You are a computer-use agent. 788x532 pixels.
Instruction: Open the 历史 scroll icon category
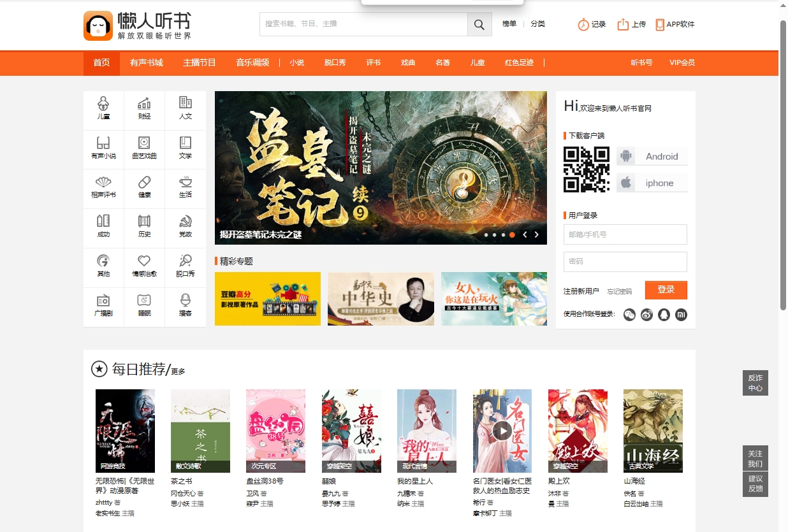[x=144, y=226]
